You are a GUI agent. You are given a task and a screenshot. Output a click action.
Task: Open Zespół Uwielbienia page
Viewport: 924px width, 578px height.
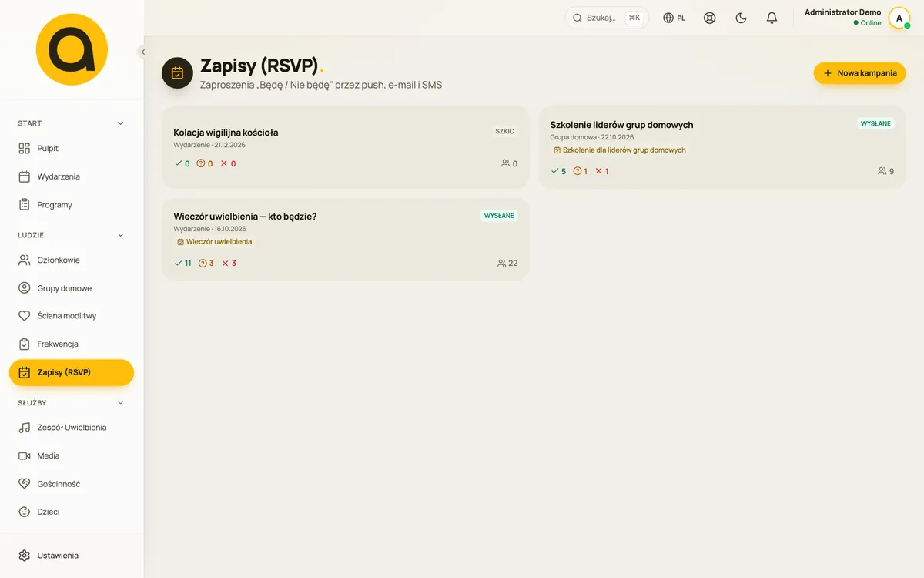(x=72, y=427)
